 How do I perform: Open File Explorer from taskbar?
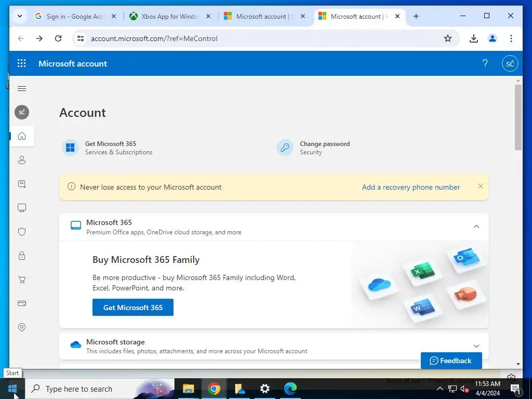coord(188,389)
